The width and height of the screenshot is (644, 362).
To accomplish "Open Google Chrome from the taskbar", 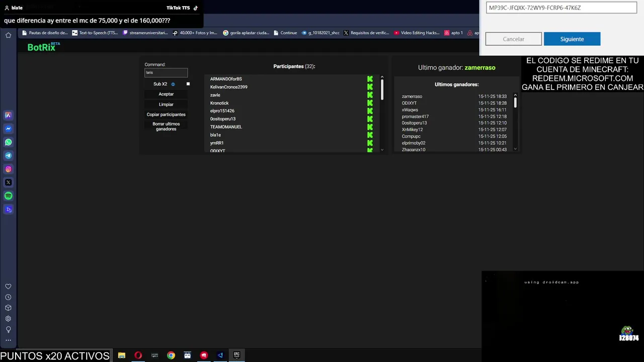I will (x=171, y=355).
